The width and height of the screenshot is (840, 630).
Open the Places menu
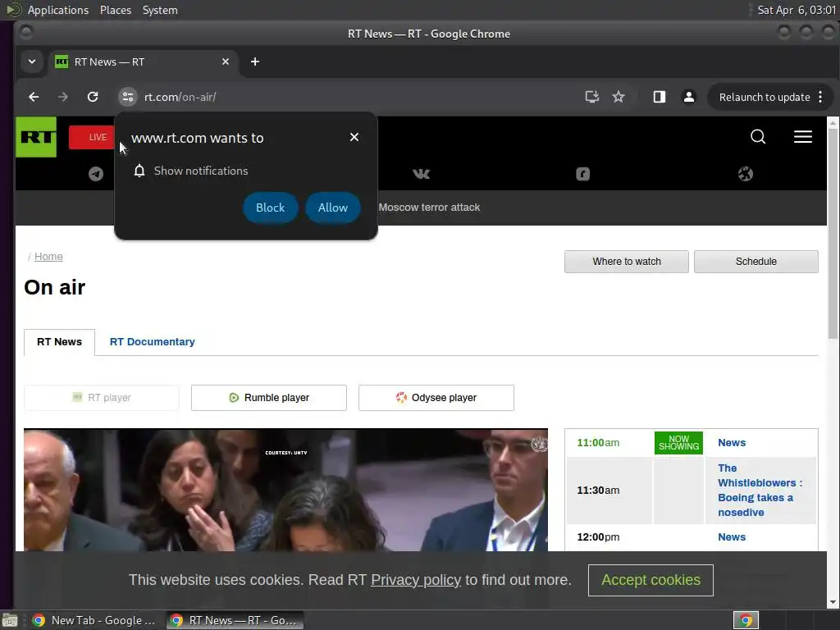[x=115, y=10]
